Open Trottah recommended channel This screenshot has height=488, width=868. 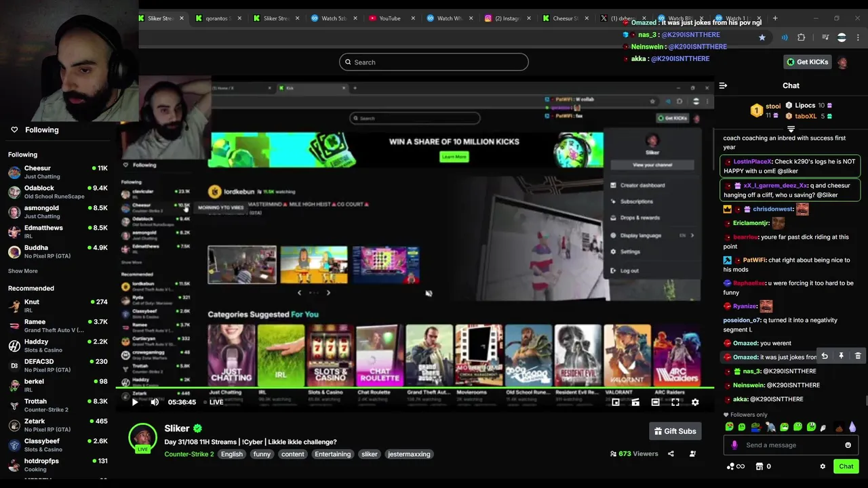pos(58,405)
